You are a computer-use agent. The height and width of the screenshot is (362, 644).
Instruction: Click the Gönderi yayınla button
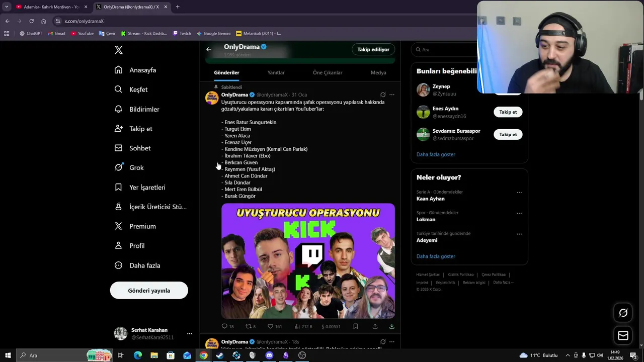point(149,291)
